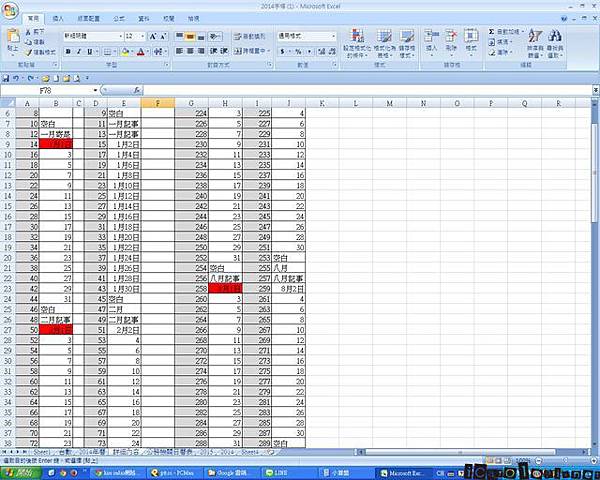Click the text orientation icon
This screenshot has width=600, height=480.
click(x=215, y=36)
